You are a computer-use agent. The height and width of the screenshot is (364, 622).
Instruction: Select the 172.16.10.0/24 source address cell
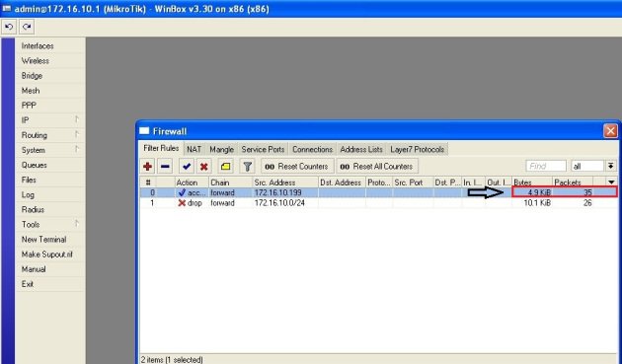coord(279,203)
